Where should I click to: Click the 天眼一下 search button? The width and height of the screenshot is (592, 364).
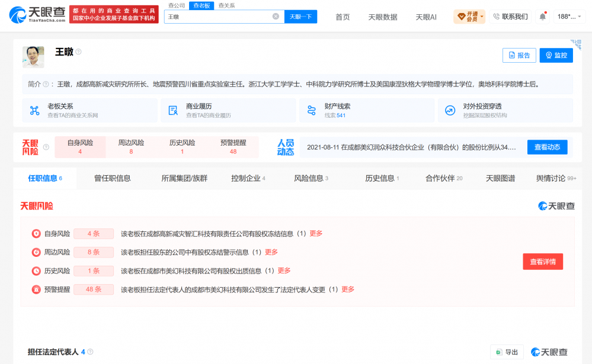(x=300, y=17)
